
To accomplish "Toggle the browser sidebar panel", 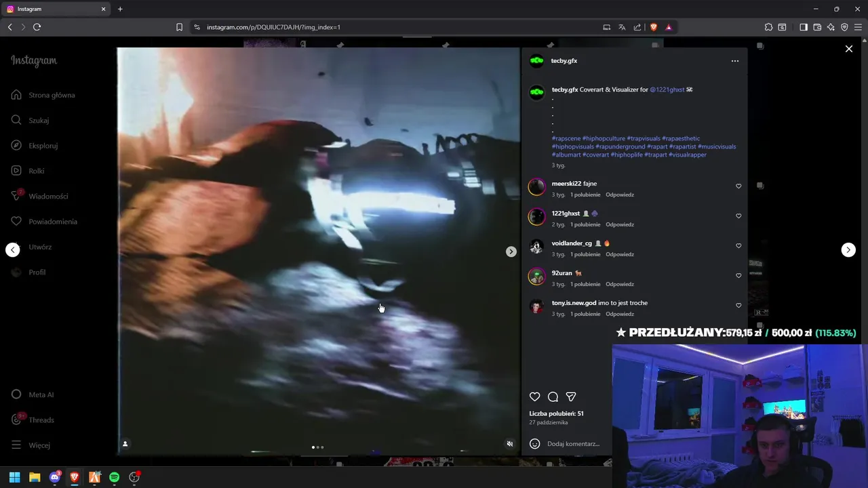I will pos(804,27).
